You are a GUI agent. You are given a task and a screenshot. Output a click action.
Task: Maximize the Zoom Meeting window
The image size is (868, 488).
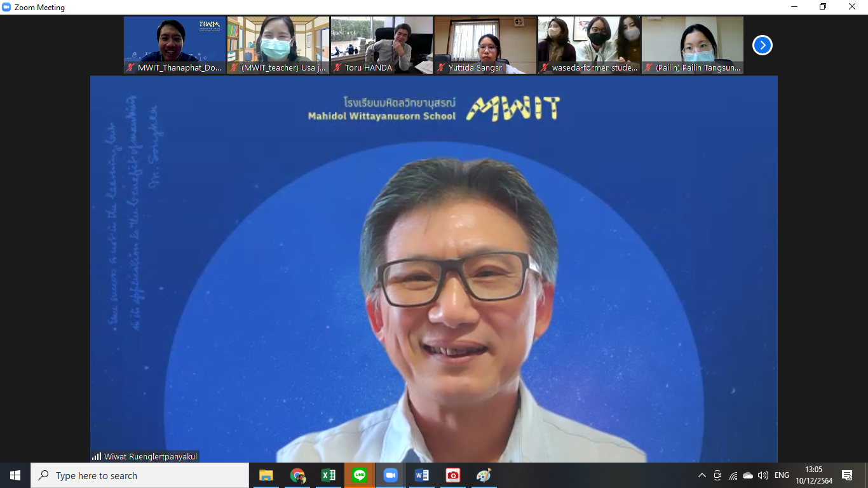(823, 7)
